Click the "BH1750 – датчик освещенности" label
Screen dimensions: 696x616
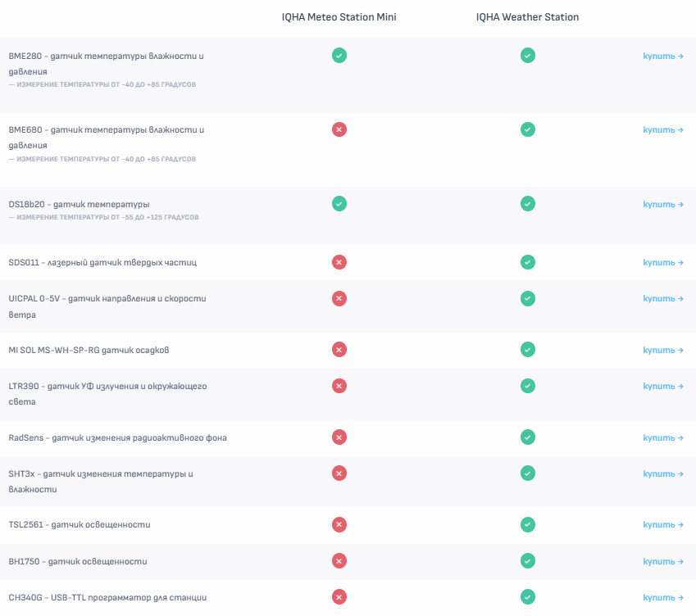point(78,561)
